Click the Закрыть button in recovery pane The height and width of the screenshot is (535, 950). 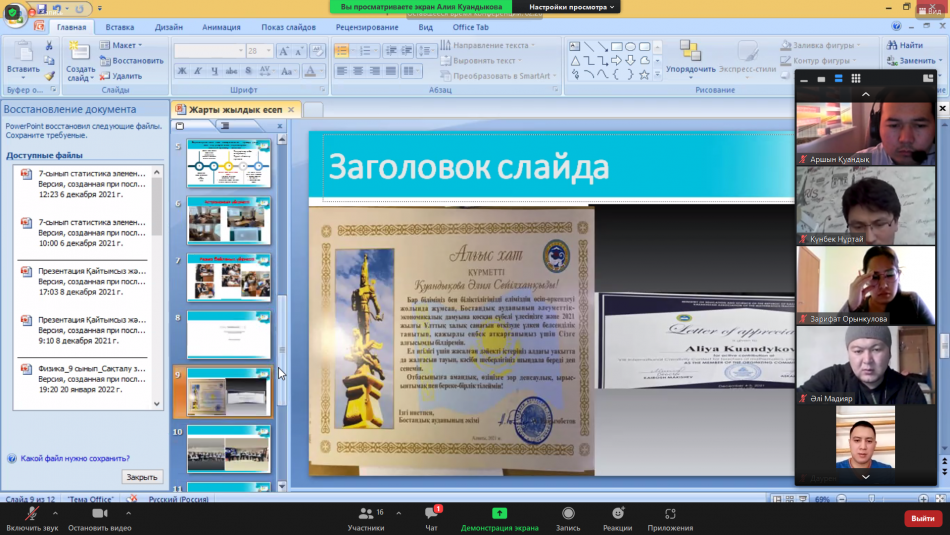pos(141,477)
